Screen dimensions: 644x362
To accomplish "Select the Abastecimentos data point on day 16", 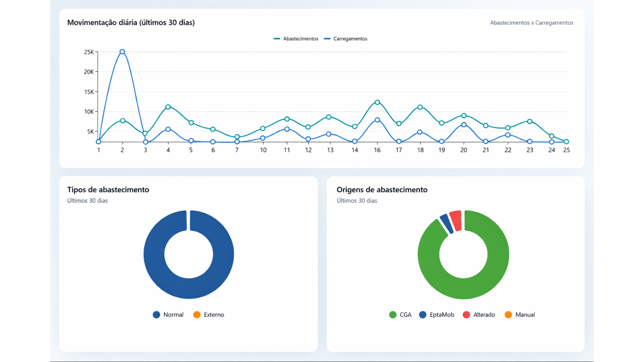I will [x=377, y=103].
